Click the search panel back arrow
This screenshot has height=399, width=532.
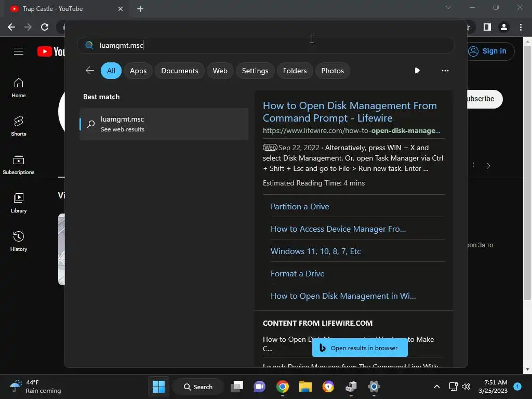coord(89,71)
